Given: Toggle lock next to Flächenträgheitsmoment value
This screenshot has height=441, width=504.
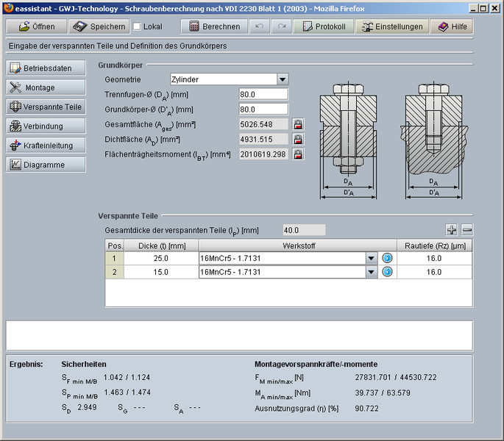Looking at the screenshot, I should pyautogui.click(x=298, y=154).
